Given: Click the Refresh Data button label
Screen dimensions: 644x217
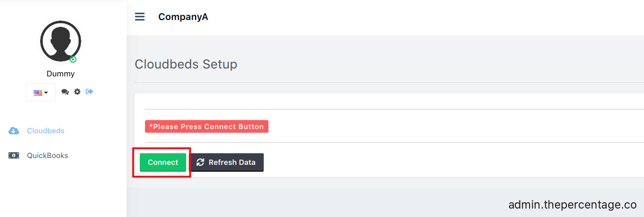Looking at the screenshot, I should click(232, 162).
